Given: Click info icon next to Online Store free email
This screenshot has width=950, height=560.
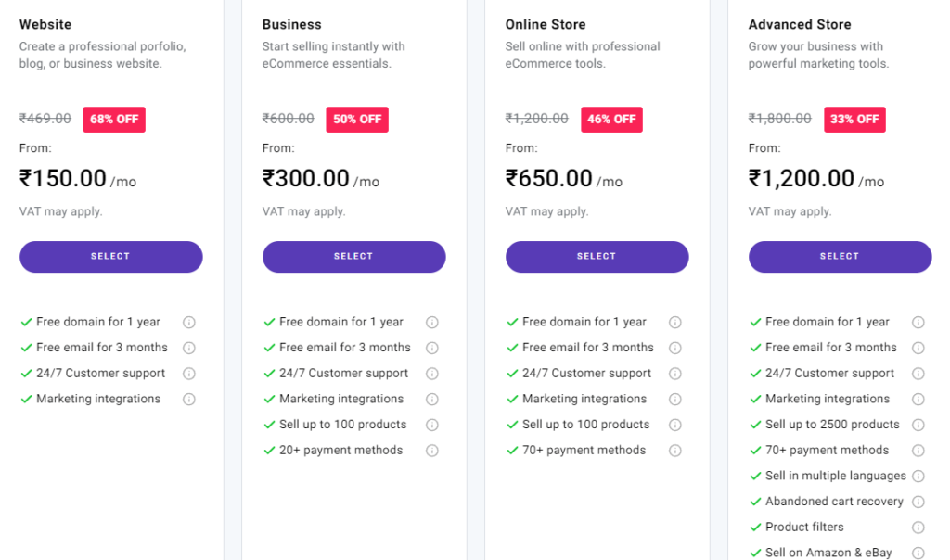Looking at the screenshot, I should click(x=675, y=348).
